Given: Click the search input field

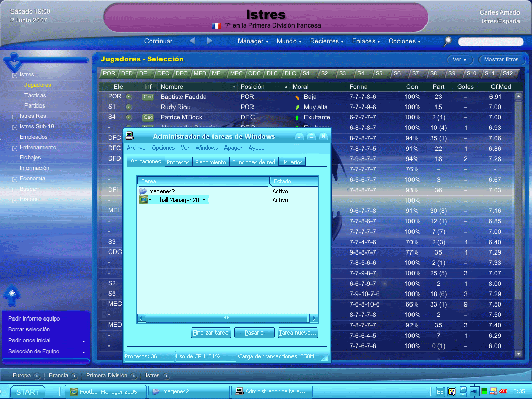Looking at the screenshot, I should (x=490, y=42).
